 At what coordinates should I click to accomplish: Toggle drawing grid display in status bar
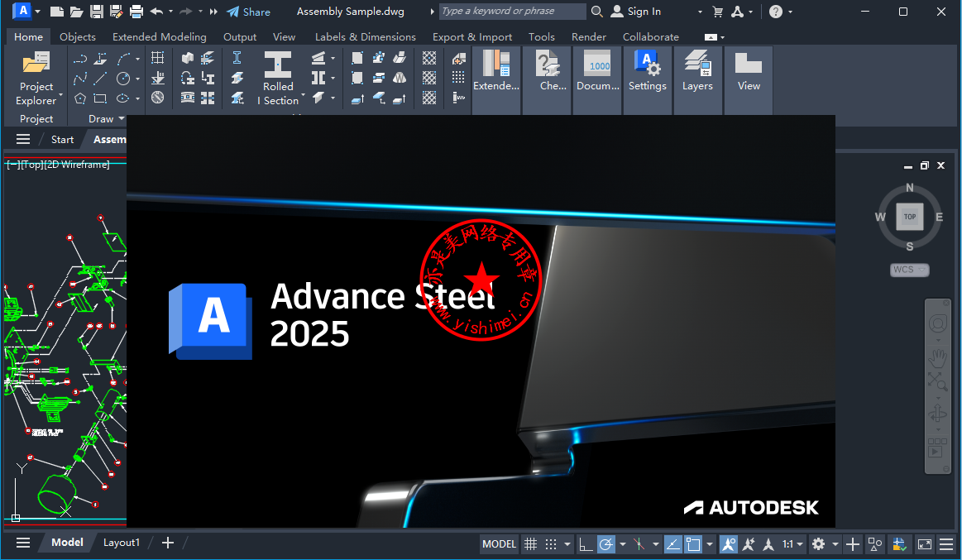(531, 544)
